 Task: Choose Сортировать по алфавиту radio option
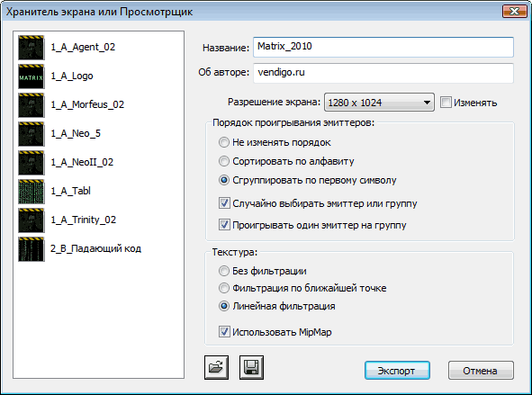point(224,161)
